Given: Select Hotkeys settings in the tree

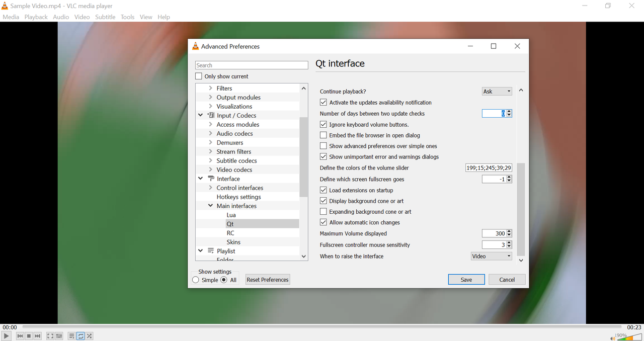Looking at the screenshot, I should pos(238,197).
